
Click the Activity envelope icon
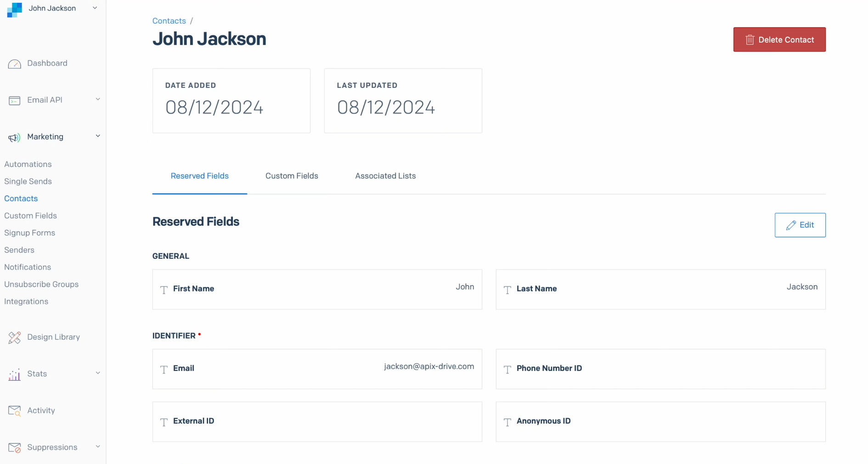14,411
